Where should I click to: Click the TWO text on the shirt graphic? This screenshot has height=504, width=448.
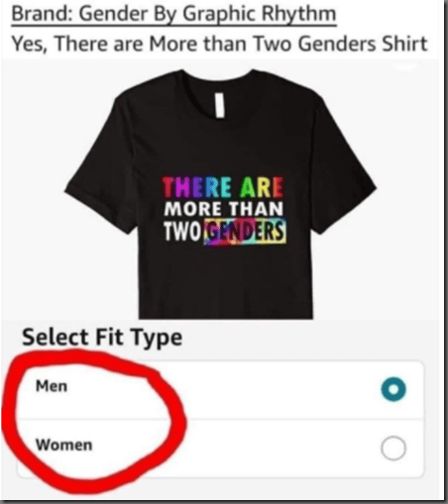[x=182, y=231]
